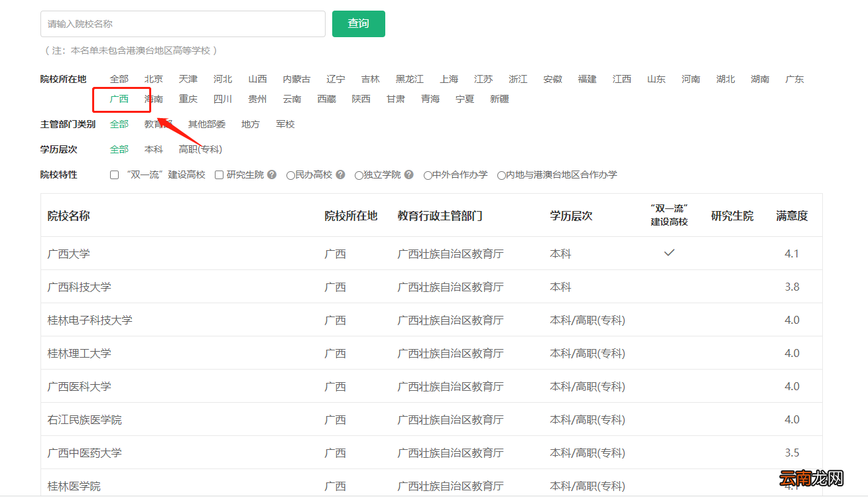Select 上海 from the province list

tap(449, 79)
